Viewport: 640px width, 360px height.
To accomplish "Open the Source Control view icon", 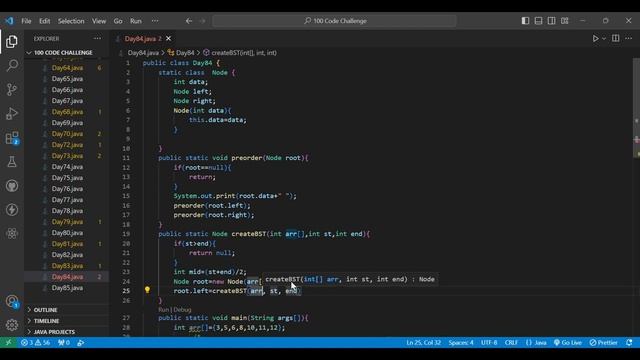I will (12, 89).
